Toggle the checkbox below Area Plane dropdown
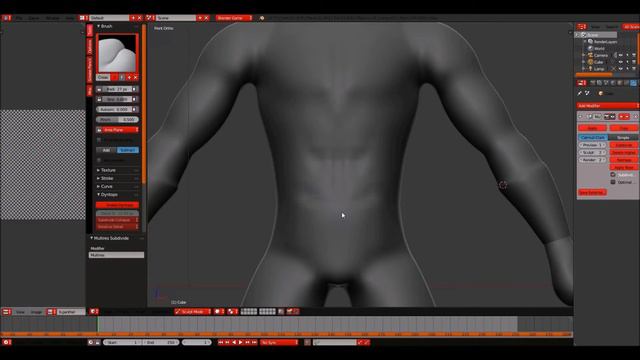The image size is (640, 360). (x=99, y=140)
